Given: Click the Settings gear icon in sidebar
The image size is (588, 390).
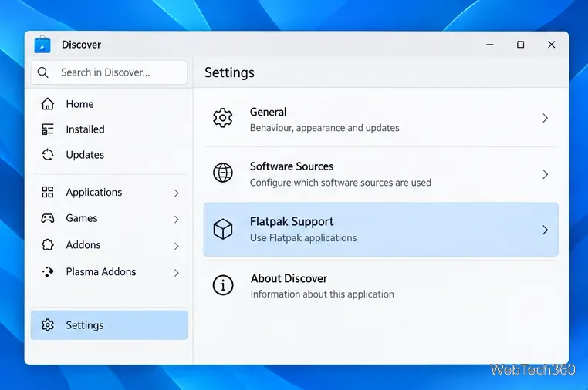Looking at the screenshot, I should 48,325.
